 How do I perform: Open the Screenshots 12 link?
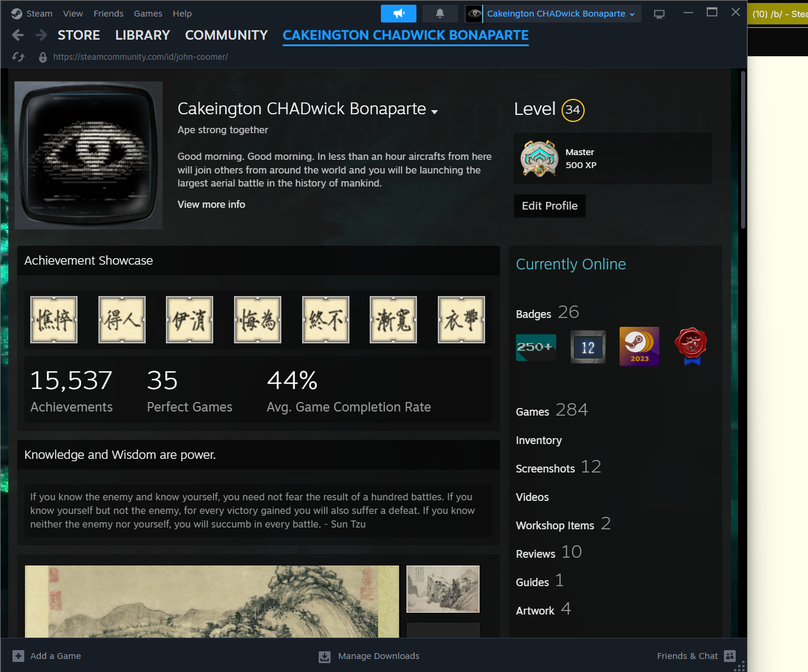[559, 467]
